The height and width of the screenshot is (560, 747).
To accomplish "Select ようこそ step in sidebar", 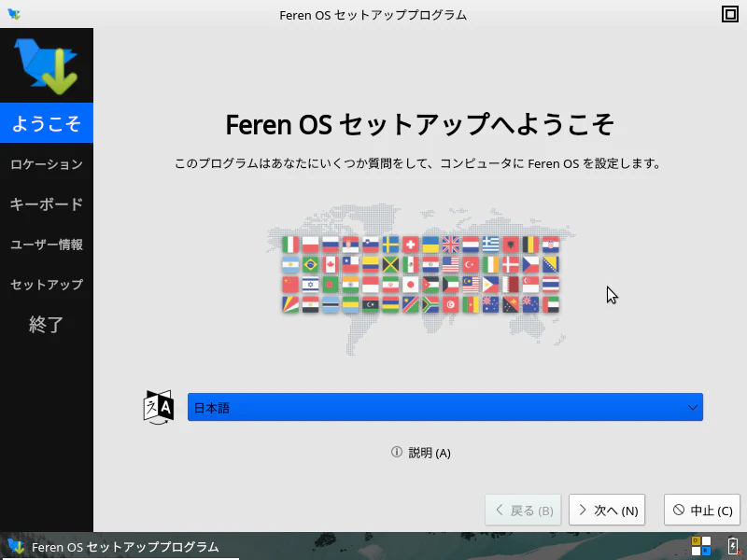I will (47, 123).
